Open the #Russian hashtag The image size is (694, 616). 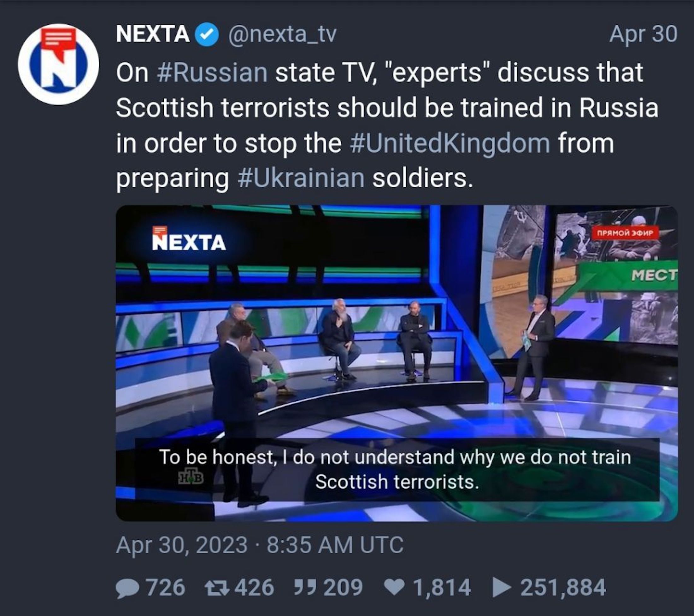213,73
